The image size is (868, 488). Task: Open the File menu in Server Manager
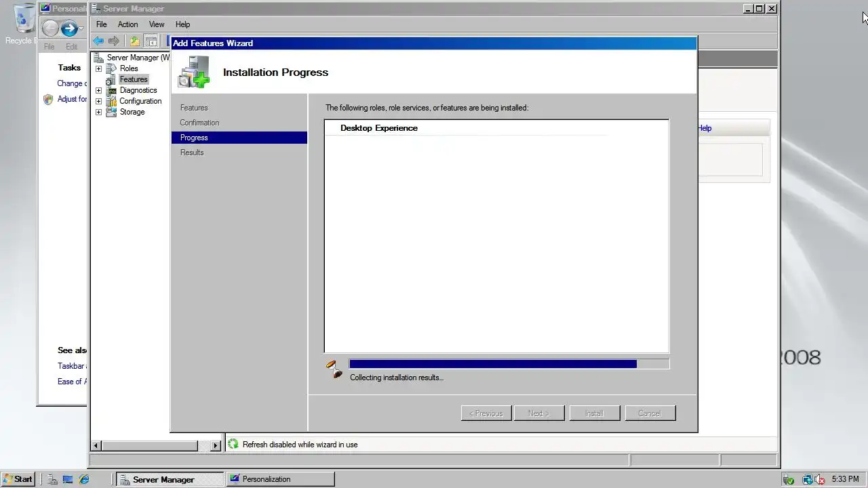[102, 24]
